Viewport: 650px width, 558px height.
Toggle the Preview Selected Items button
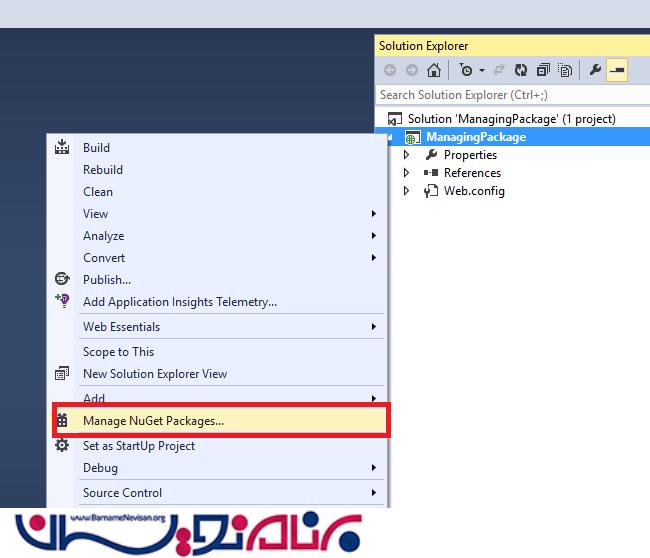tap(617, 70)
